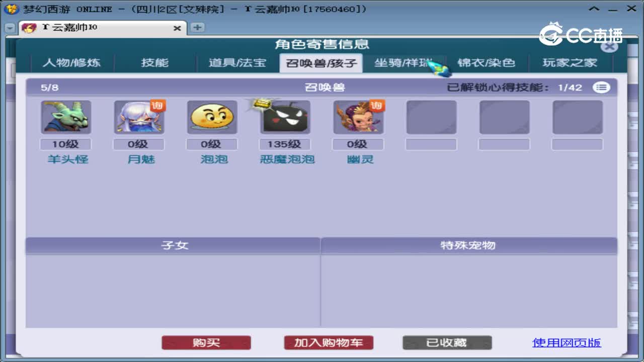Click the treasure badge on 恶魔泡泡
This screenshot has width=644, height=362.
pyautogui.click(x=262, y=104)
